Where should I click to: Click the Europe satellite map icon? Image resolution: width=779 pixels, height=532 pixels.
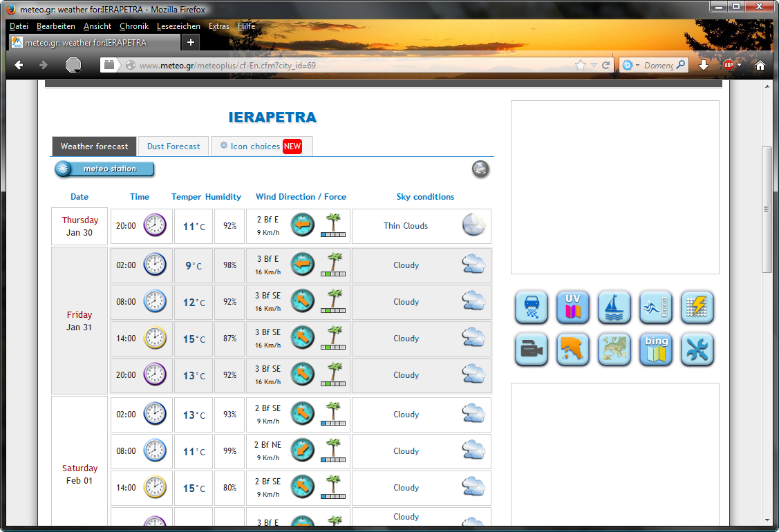(614, 349)
